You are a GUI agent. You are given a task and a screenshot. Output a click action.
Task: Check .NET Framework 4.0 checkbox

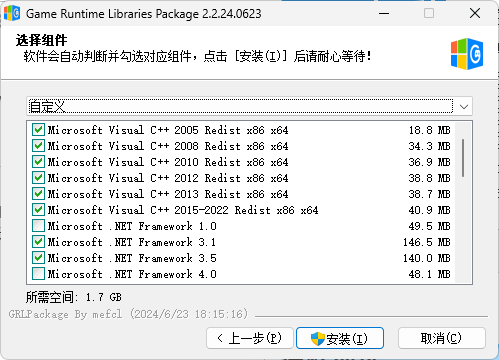38,274
